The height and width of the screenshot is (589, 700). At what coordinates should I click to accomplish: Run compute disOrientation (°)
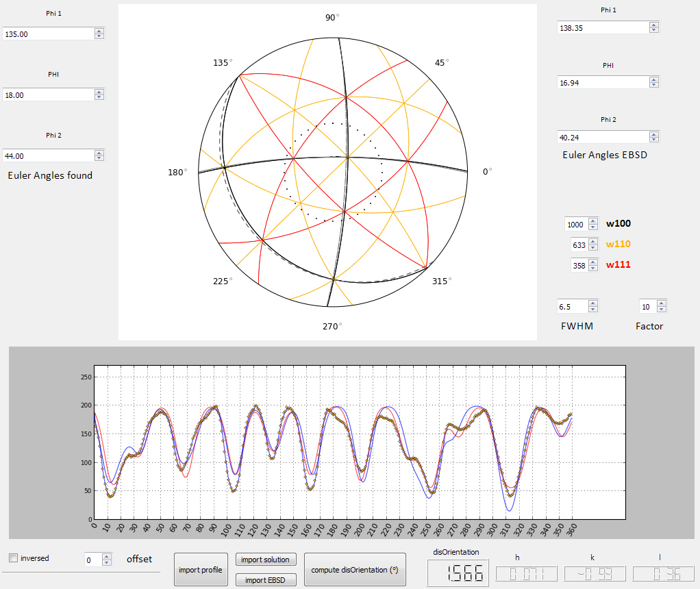coord(355,570)
